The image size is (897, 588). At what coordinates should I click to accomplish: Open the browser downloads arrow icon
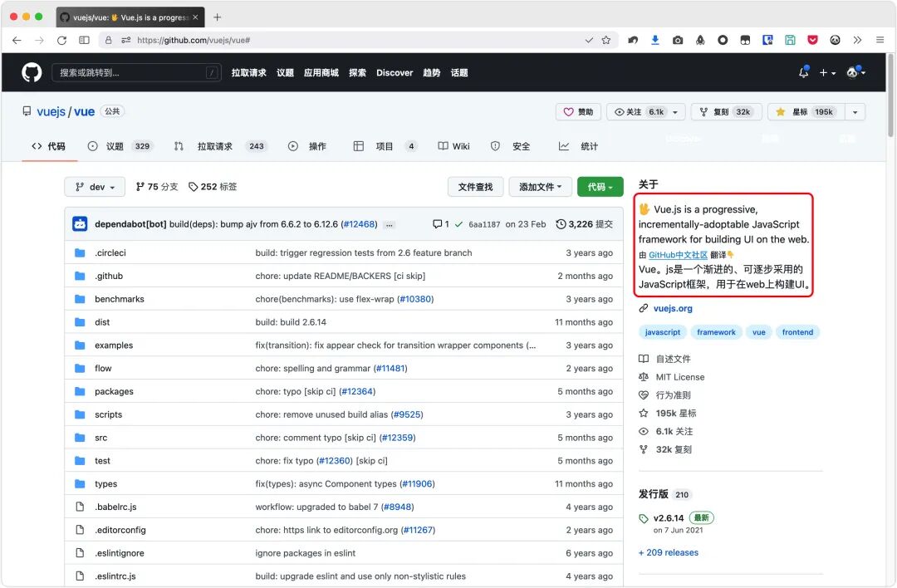coord(655,40)
